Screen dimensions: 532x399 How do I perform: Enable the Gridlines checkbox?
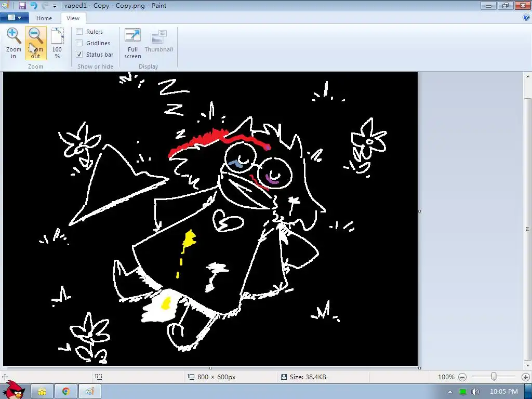(79, 43)
